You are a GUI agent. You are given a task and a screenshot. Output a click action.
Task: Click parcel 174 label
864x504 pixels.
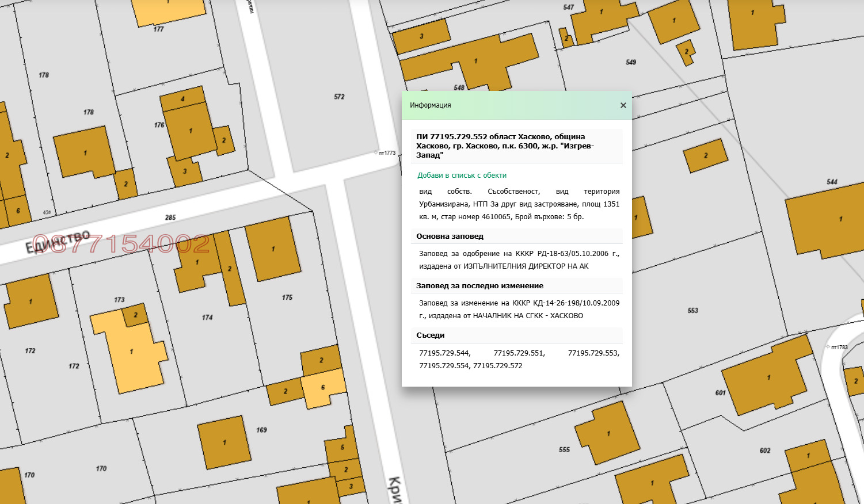coord(207,318)
